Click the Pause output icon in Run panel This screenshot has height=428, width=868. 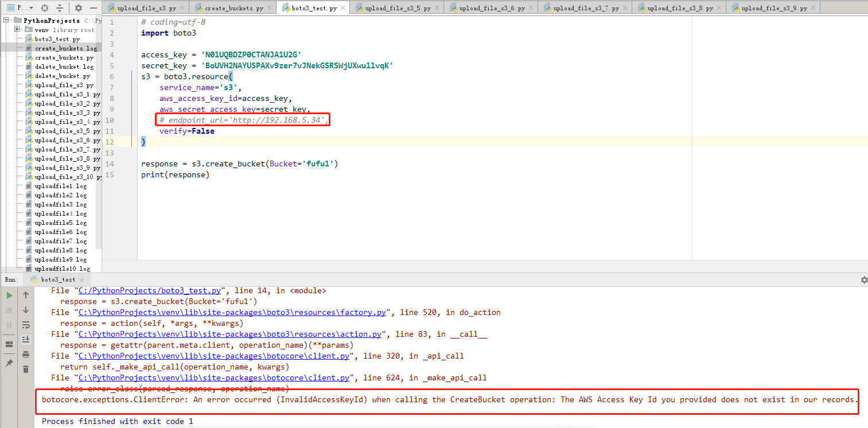[9, 325]
